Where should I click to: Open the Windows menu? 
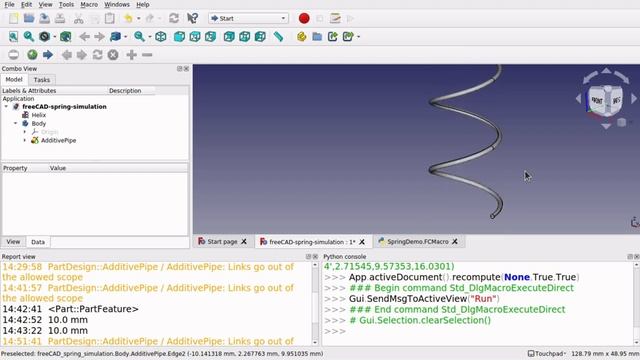tap(117, 4)
